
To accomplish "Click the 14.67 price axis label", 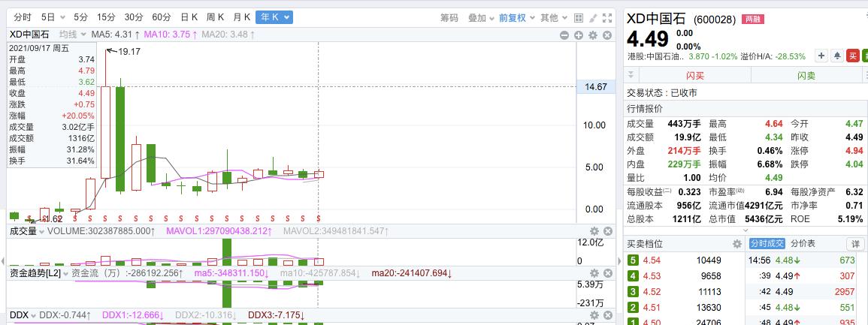I will tap(596, 86).
